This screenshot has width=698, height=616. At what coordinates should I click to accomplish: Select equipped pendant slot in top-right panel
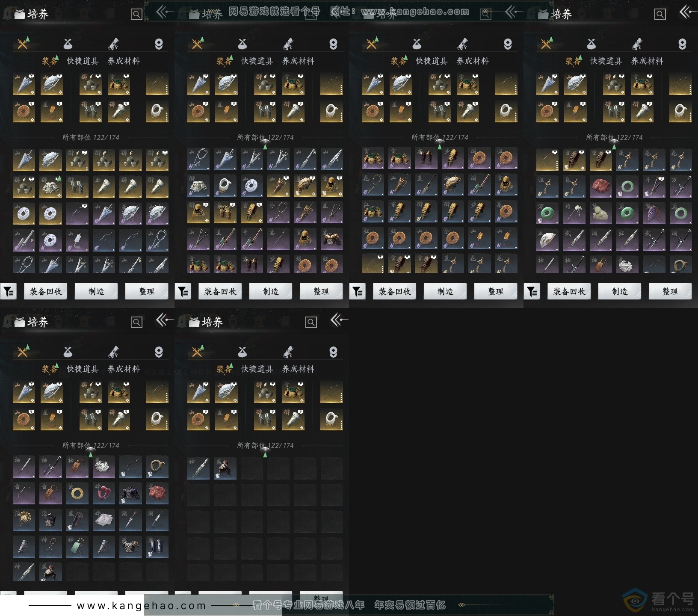[575, 112]
